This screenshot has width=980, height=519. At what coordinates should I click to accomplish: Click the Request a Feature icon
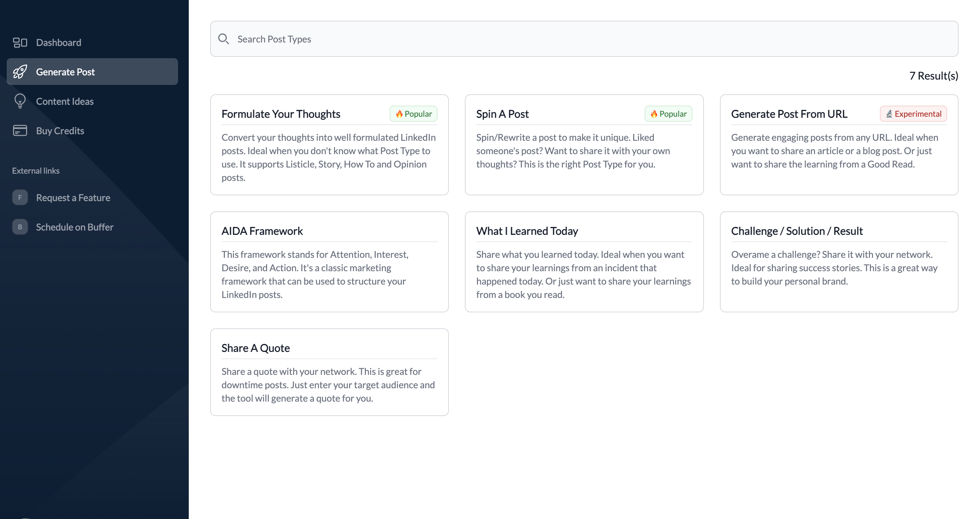click(20, 198)
